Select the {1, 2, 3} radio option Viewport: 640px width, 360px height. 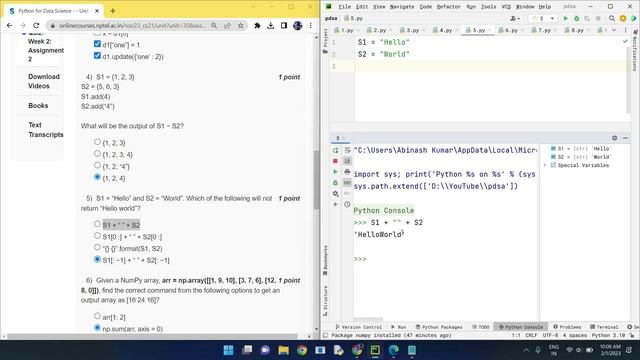pos(97,142)
